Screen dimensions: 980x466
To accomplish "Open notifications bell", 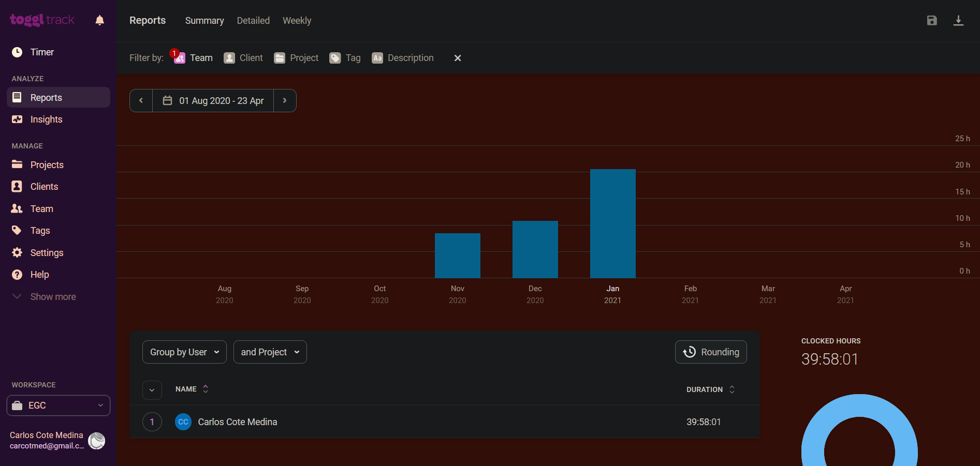I will pos(100,20).
